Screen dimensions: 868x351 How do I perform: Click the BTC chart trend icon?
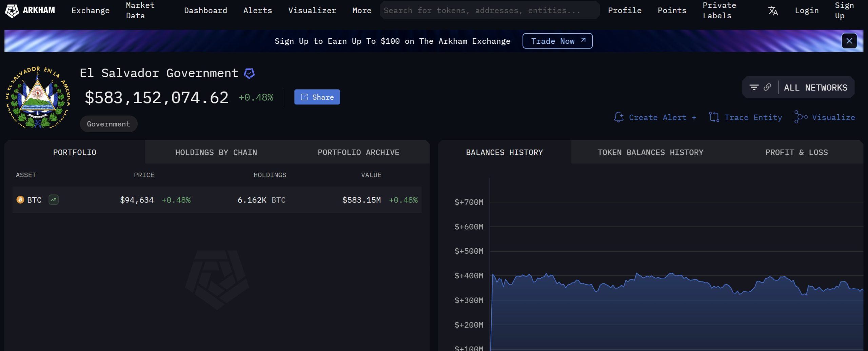tap(54, 200)
